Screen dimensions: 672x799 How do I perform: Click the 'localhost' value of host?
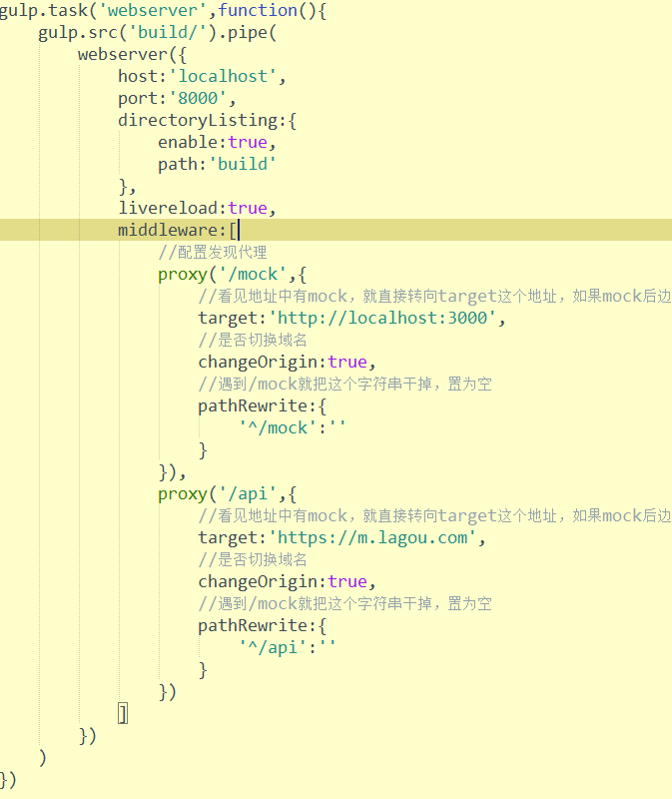pyautogui.click(x=223, y=77)
